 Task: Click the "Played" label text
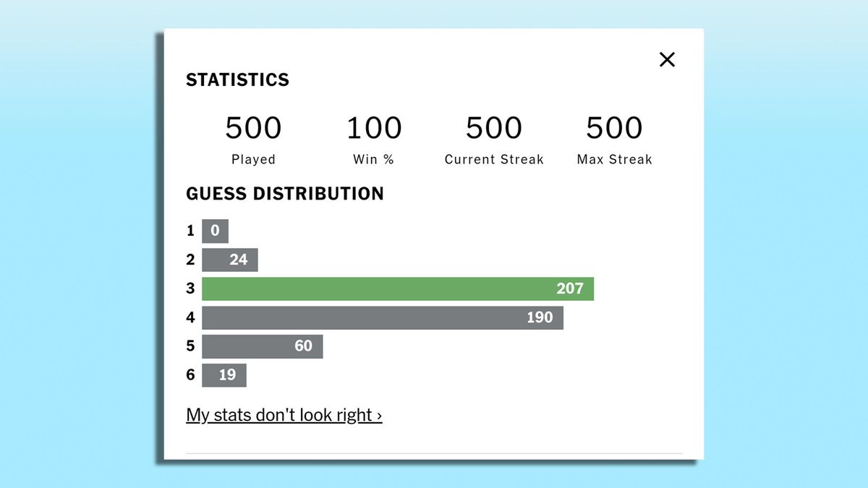[253, 160]
